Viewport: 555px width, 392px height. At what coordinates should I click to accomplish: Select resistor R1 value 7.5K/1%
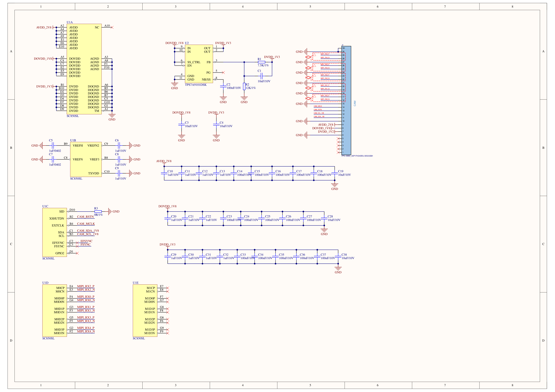(263, 65)
